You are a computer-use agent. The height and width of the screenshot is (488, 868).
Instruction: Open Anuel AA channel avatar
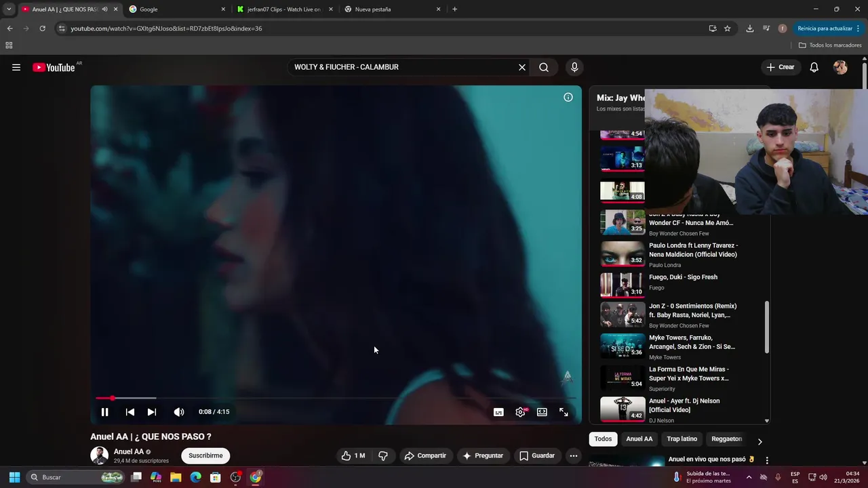coord(100,455)
